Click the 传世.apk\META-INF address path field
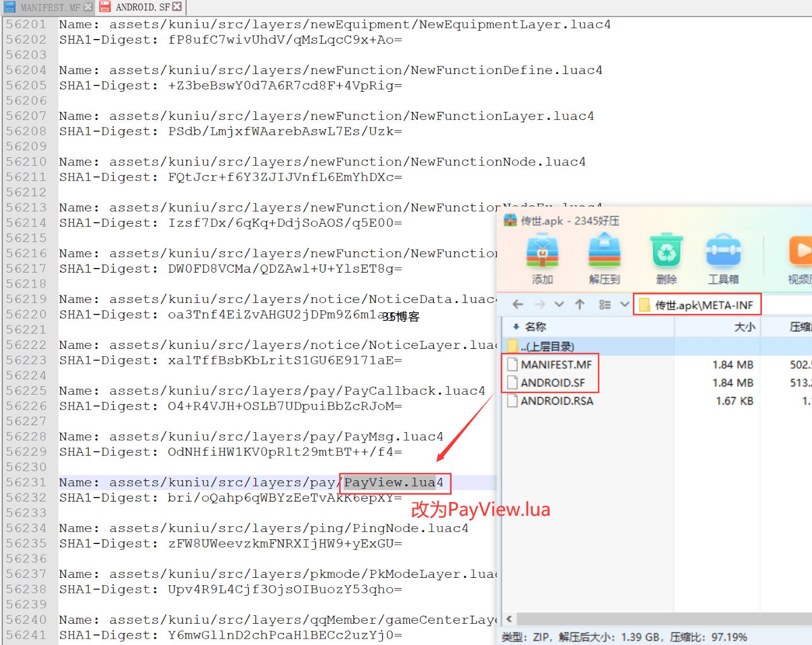Viewport: 812px width, 645px height. 704,305
